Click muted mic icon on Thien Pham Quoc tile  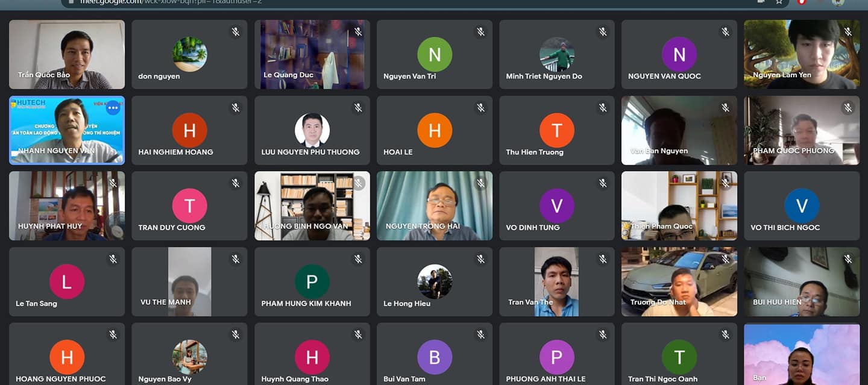click(725, 183)
